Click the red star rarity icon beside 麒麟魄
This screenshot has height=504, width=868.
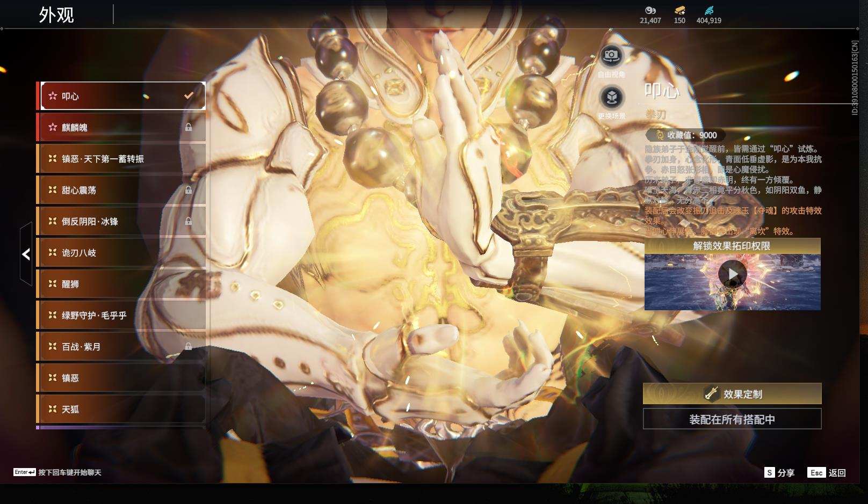(53, 127)
